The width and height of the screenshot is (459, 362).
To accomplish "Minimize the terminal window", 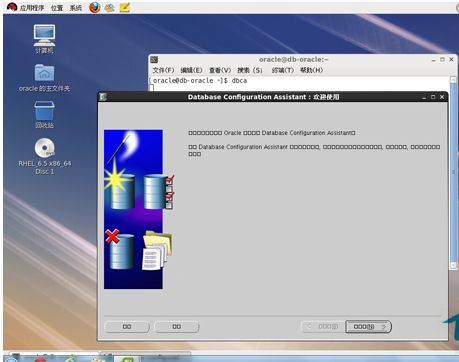I will (433, 60).
